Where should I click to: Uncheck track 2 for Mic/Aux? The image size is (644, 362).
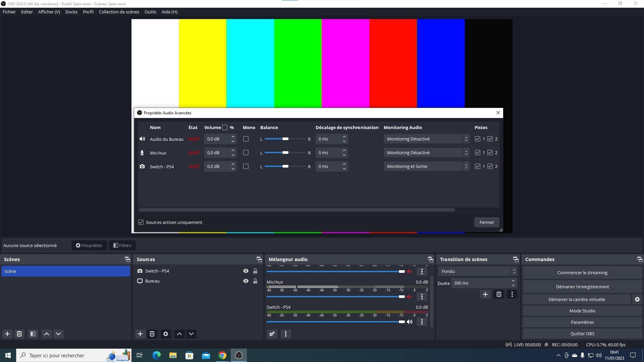490,153
